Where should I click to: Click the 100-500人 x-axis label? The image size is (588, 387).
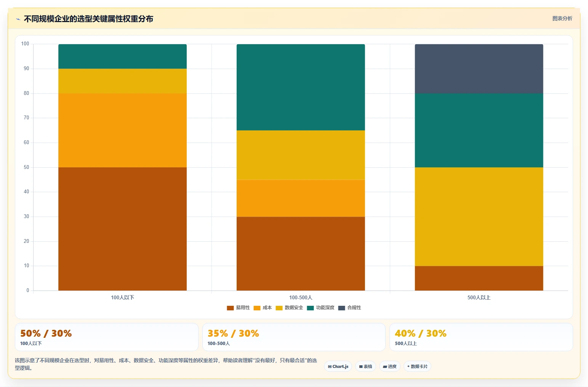[x=301, y=297]
